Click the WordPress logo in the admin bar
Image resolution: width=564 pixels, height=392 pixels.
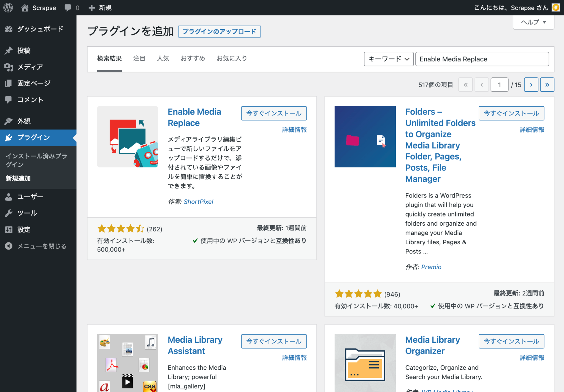[8, 7]
